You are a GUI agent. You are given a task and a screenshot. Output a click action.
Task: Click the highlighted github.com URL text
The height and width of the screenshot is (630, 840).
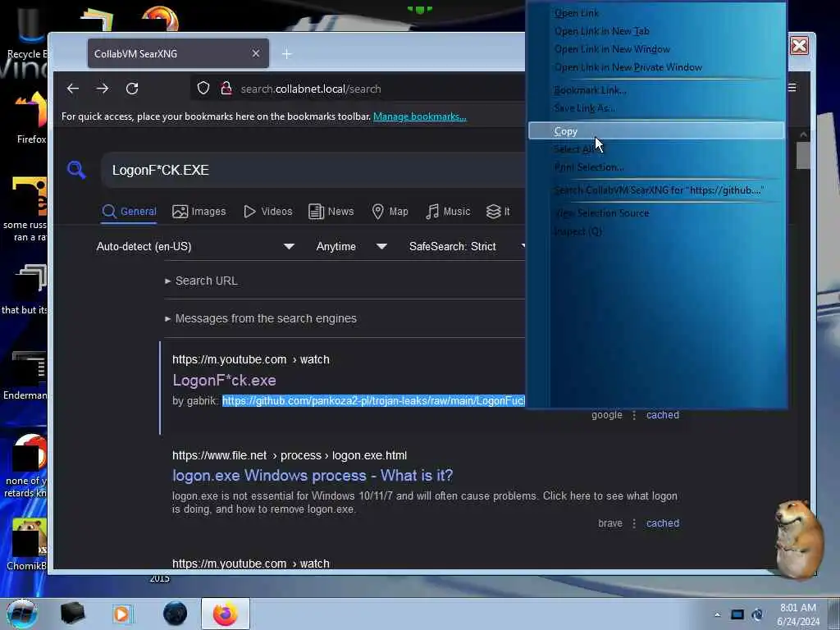(373, 400)
